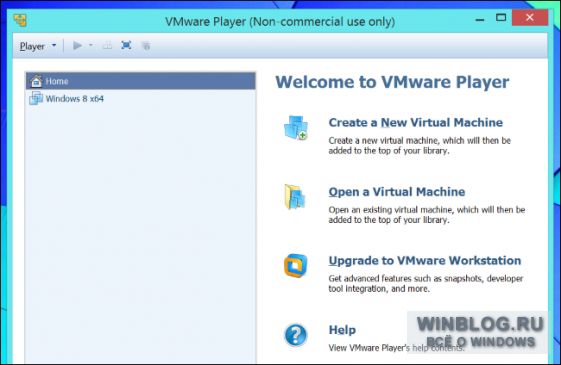Enter full screen mode icon
561x365 pixels.
(126, 45)
